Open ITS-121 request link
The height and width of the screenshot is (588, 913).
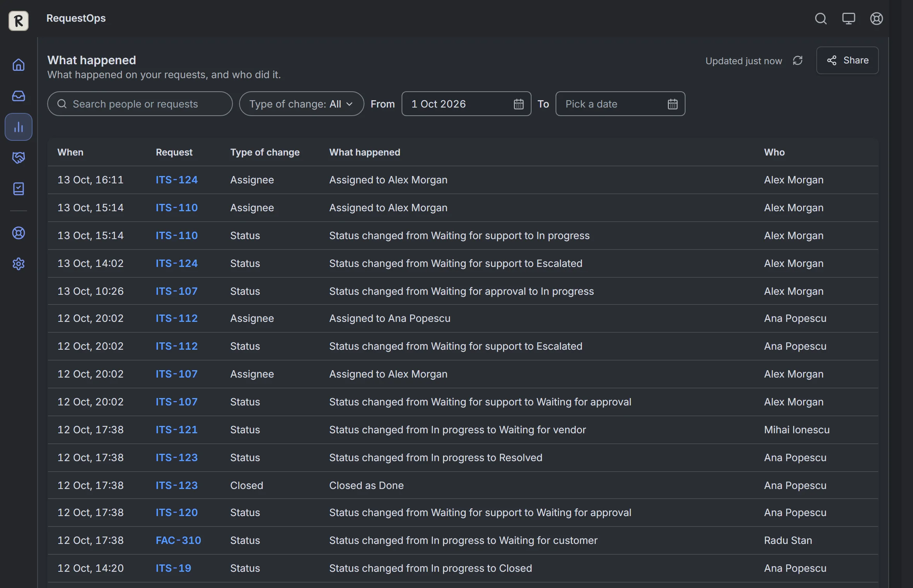[x=176, y=430]
